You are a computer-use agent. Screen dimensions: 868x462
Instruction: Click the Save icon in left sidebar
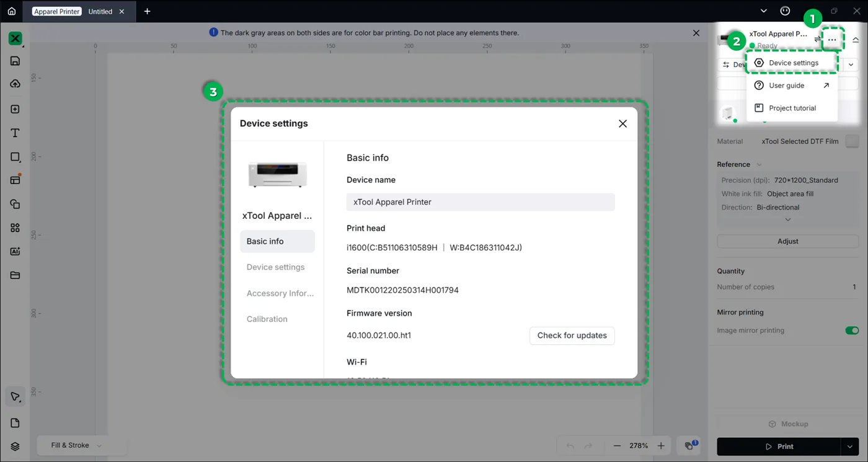tap(15, 61)
